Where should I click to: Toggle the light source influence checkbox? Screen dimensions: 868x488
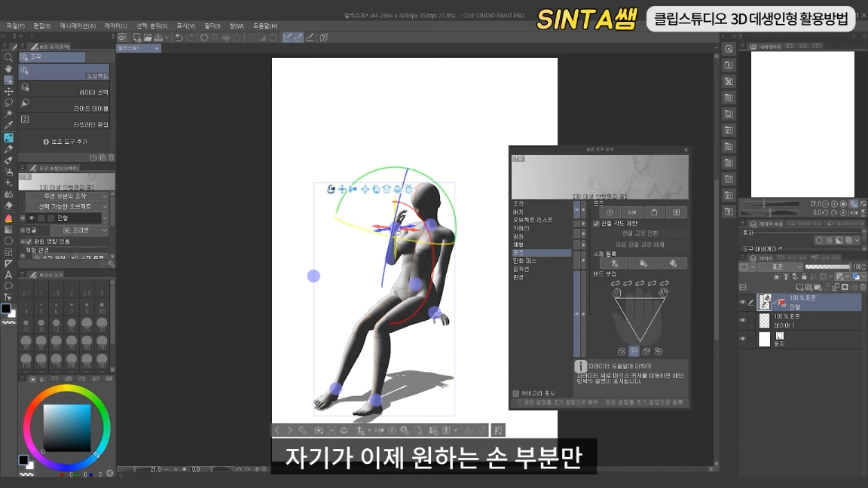click(29, 242)
